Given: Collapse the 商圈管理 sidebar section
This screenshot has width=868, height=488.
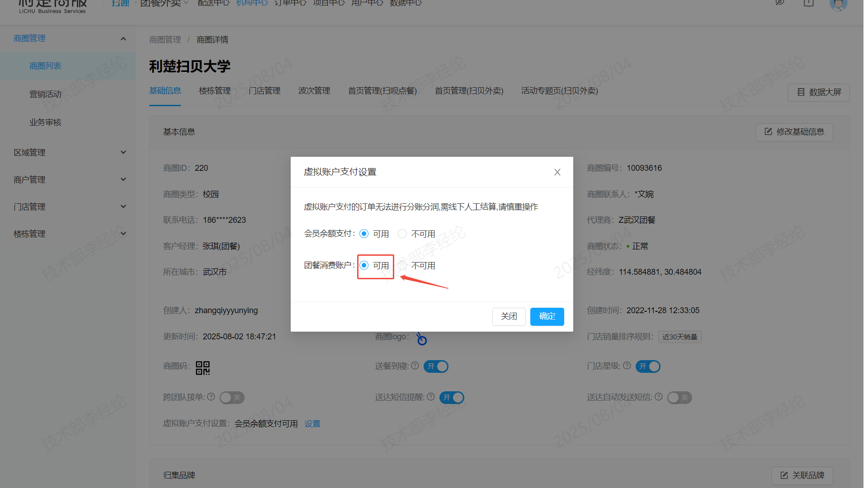Looking at the screenshot, I should 123,39.
